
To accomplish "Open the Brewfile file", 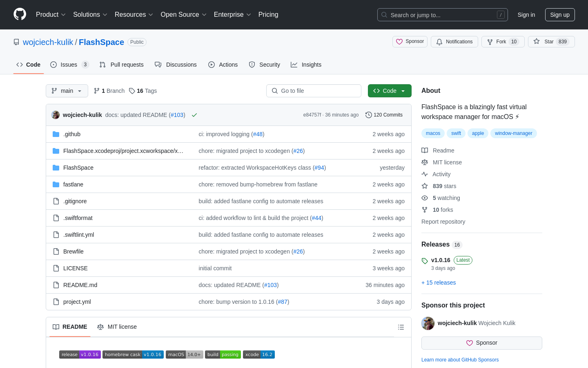I will pos(73,251).
